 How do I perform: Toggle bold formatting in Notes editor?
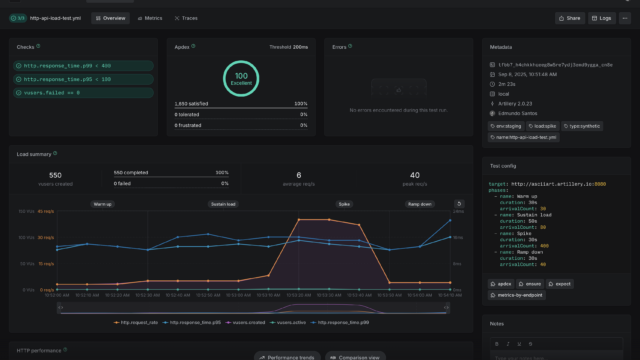(x=497, y=344)
